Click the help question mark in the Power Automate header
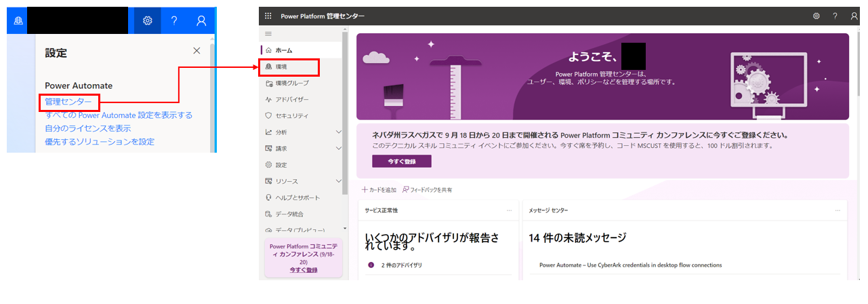 174,21
